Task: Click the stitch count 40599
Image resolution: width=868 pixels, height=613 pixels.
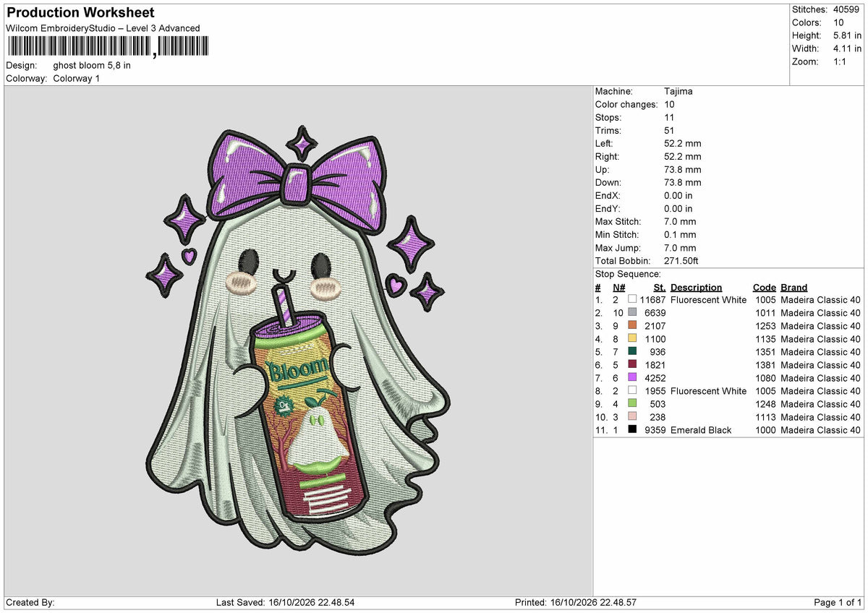Action: click(846, 9)
